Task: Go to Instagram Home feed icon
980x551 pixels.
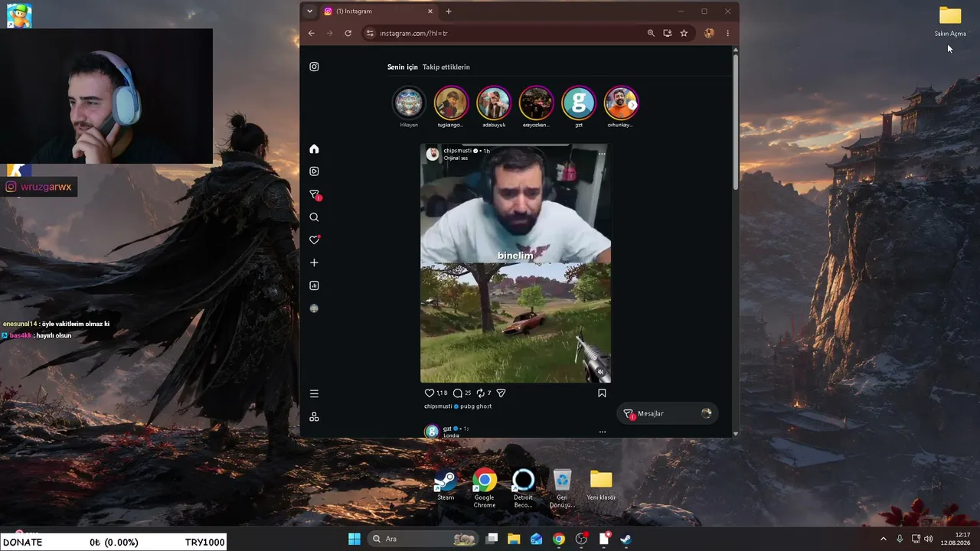Action: (314, 148)
